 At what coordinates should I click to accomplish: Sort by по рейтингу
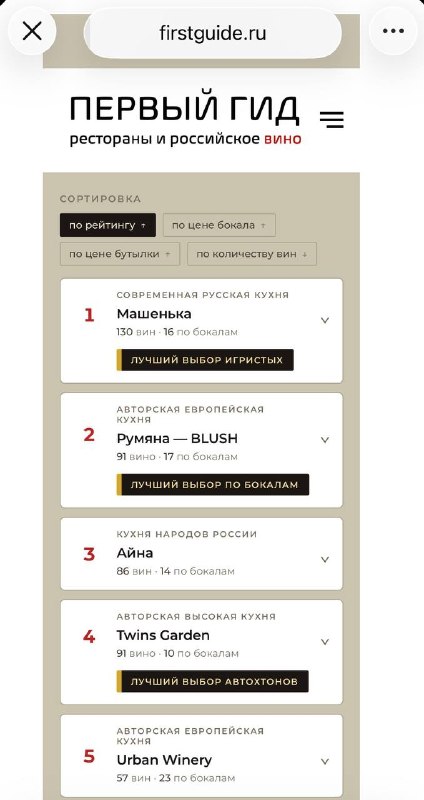(108, 225)
